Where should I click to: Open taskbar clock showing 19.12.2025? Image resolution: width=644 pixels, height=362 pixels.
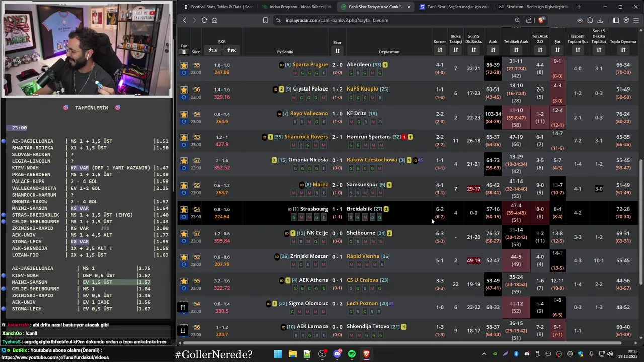click(628, 354)
